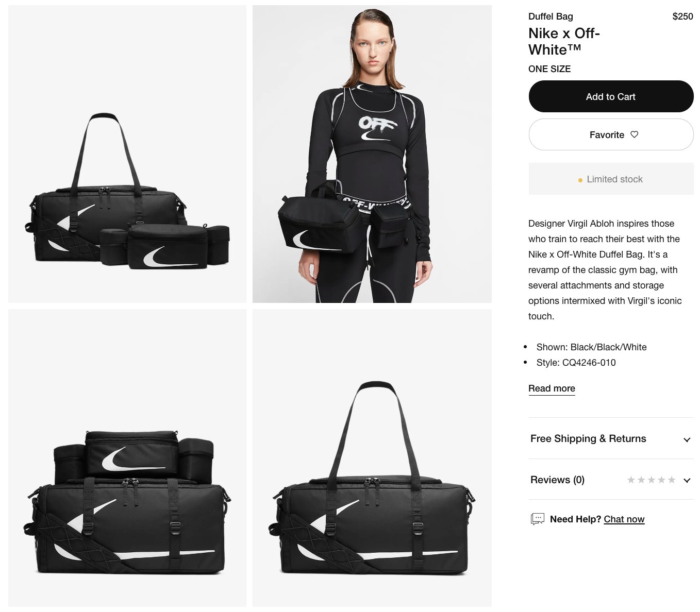
Task: Open the duffel with attachments product image
Action: tap(127, 154)
